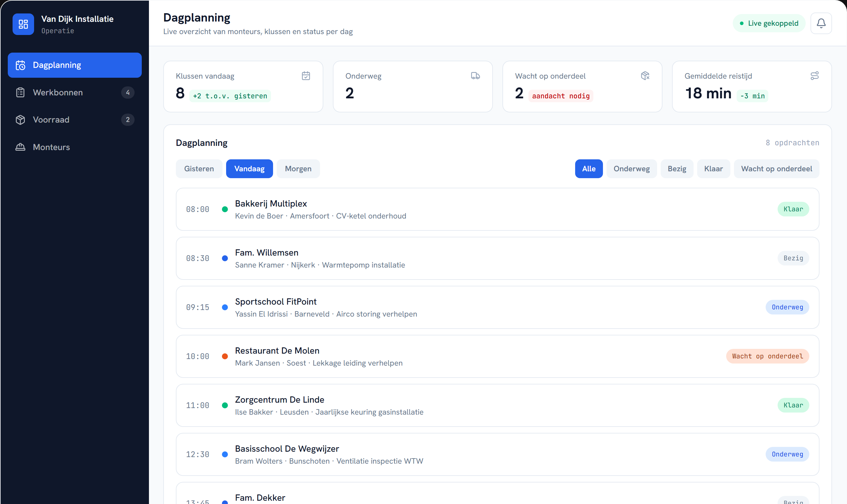Filter jobs by Onderweg
Viewport: 847px width, 504px height.
[x=631, y=169]
